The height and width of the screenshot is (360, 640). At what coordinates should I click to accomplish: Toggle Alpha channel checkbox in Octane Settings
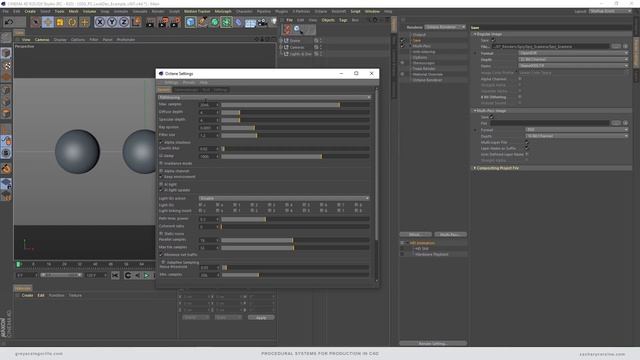tap(161, 171)
